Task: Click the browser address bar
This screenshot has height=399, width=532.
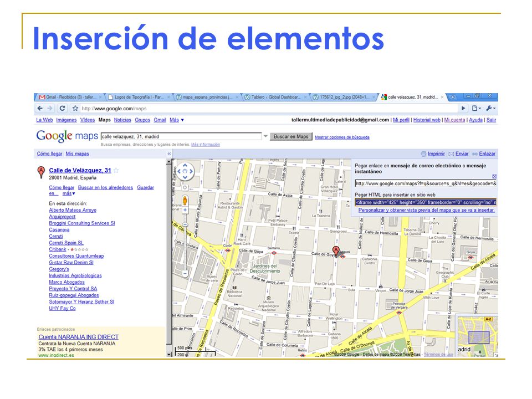Action: point(268,109)
